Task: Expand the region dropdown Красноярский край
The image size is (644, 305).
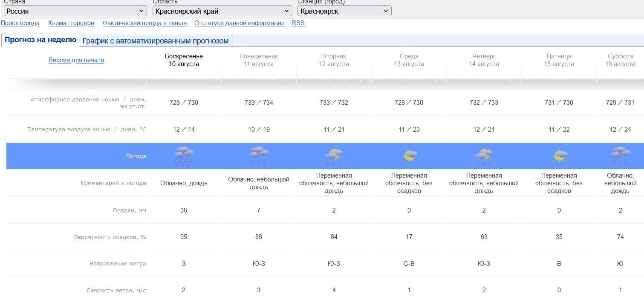Action: click(x=222, y=11)
